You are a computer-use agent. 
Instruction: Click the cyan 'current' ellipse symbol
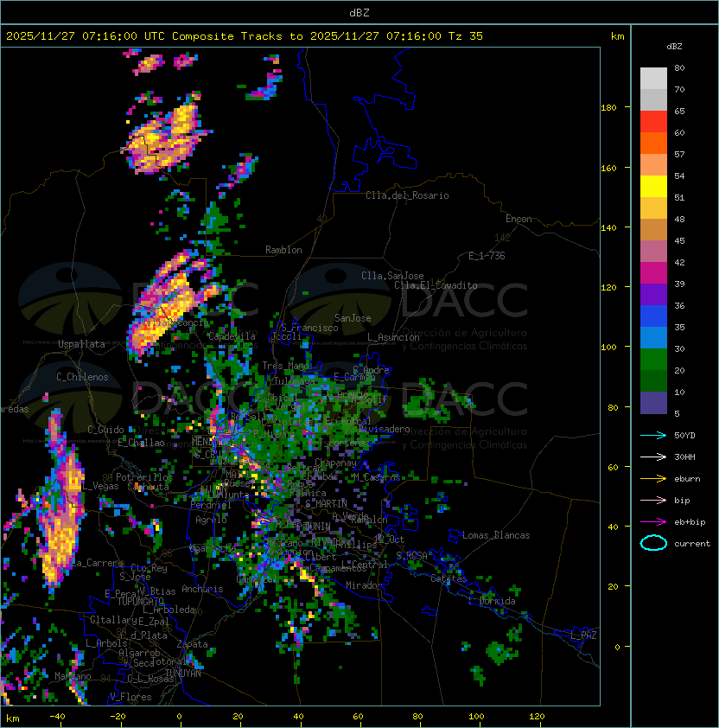pos(653,543)
